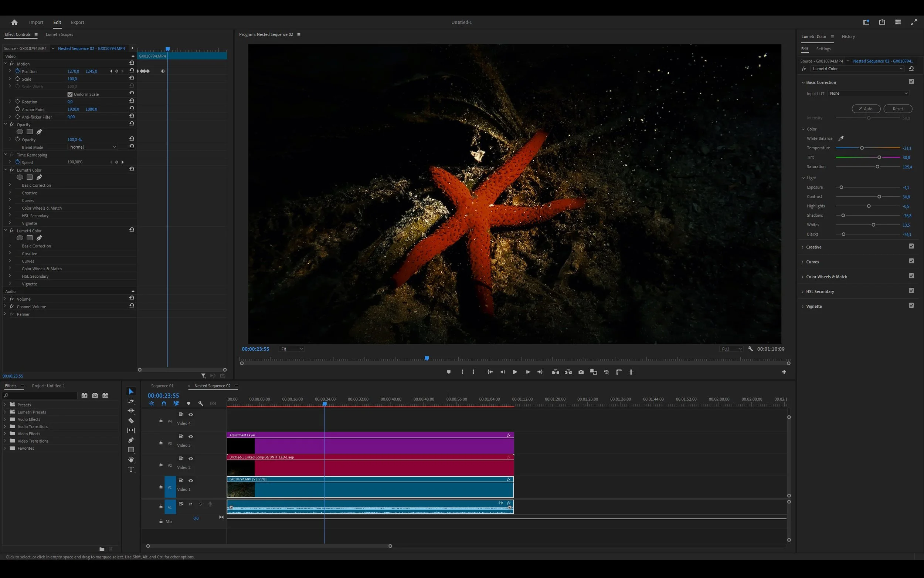
Task: Select the Hand tool
Action: click(131, 460)
